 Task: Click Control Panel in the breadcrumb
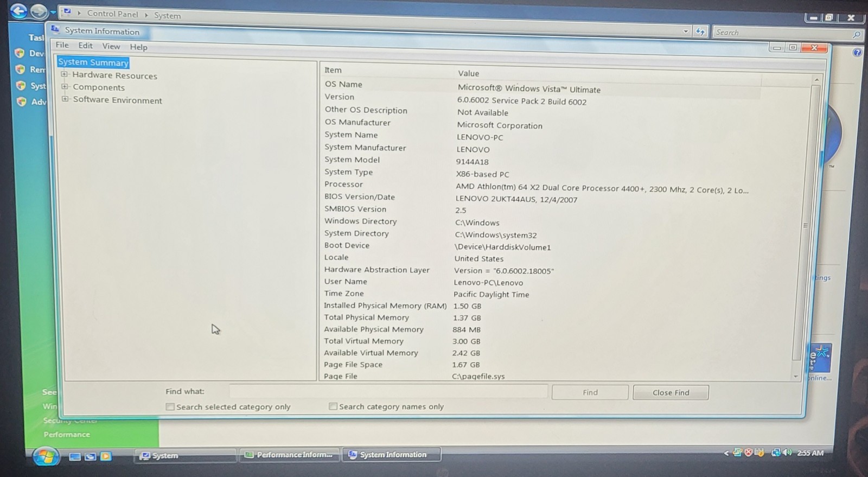113,14
